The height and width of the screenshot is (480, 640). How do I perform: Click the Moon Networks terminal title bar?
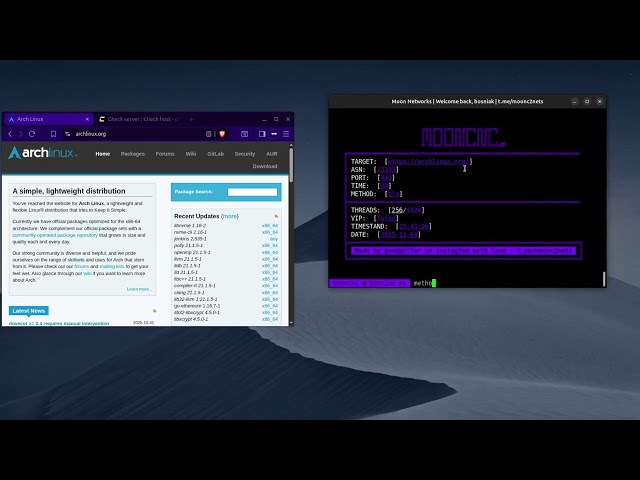click(x=467, y=102)
